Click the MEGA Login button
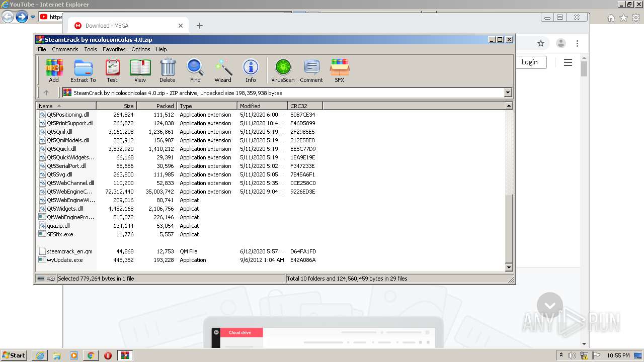Viewport: 644px width, 362px height. point(529,62)
